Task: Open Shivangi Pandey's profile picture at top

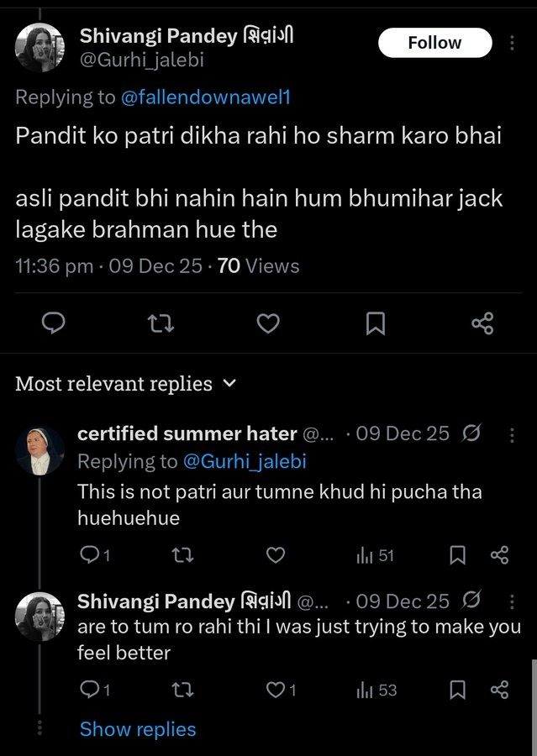Action: pyautogui.click(x=39, y=48)
